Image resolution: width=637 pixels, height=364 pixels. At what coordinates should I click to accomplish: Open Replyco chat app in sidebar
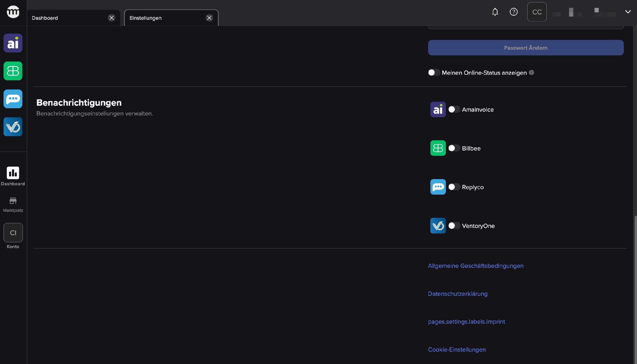13,99
